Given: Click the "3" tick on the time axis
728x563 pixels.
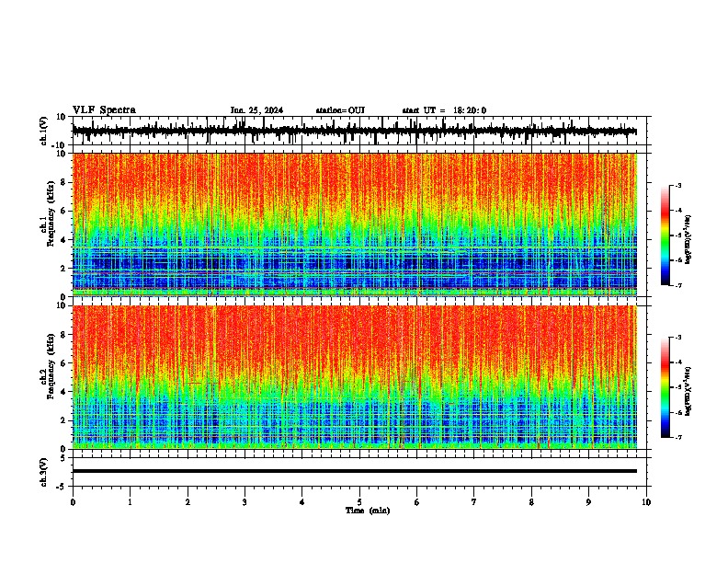Looking at the screenshot, I should (x=245, y=502).
